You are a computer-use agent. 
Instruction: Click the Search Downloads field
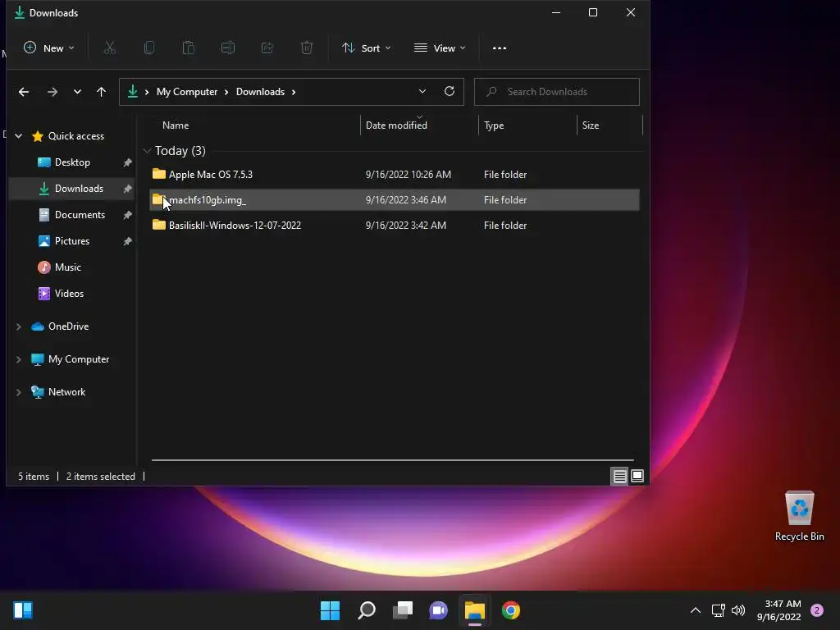coord(557,92)
